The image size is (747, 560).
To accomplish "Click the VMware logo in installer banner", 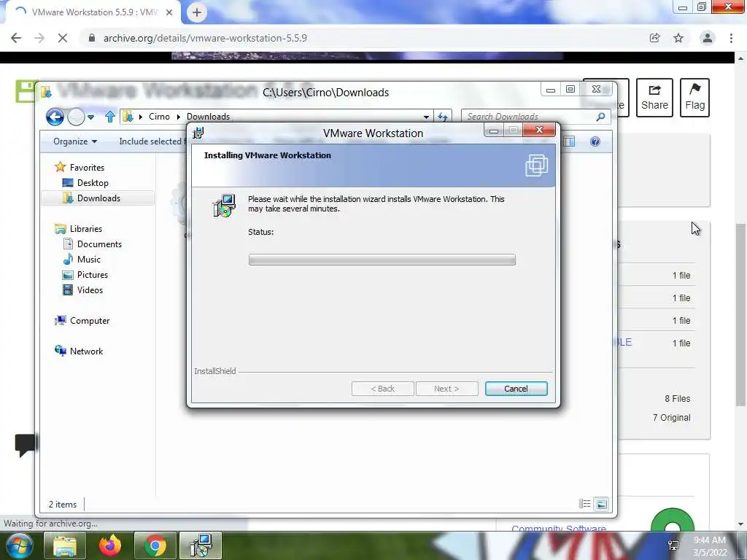I will 536,166.
